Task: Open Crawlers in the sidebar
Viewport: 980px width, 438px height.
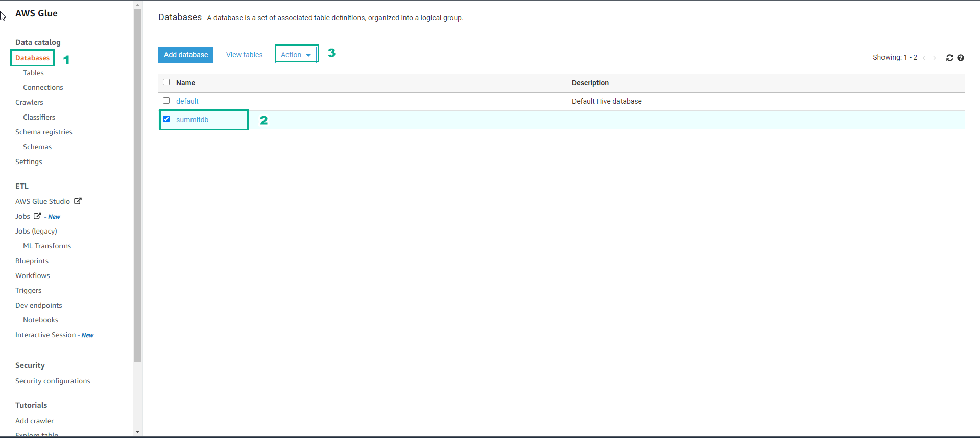Action: coord(29,102)
